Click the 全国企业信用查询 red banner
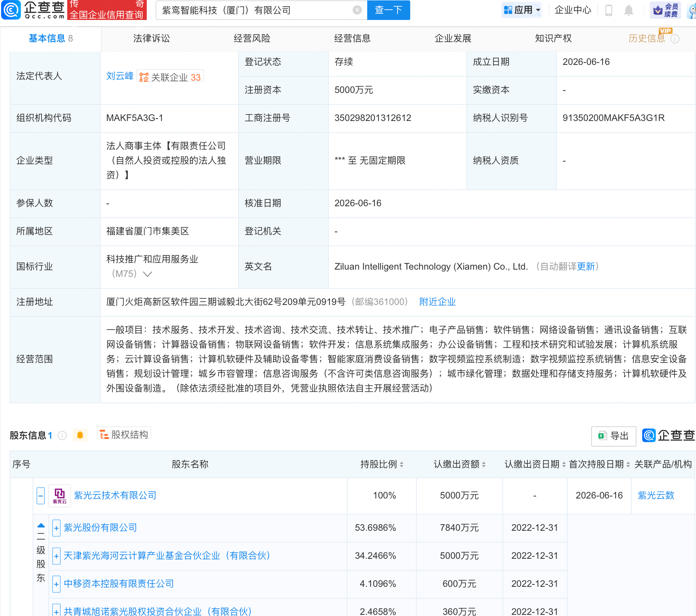This screenshot has width=696, height=616. [107, 10]
